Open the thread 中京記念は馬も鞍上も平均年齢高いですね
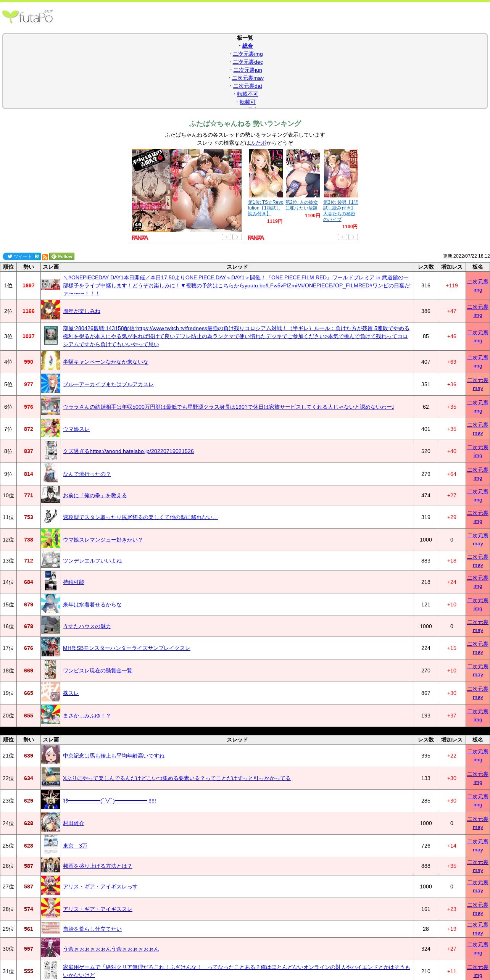The image size is (490, 980). click(x=114, y=756)
